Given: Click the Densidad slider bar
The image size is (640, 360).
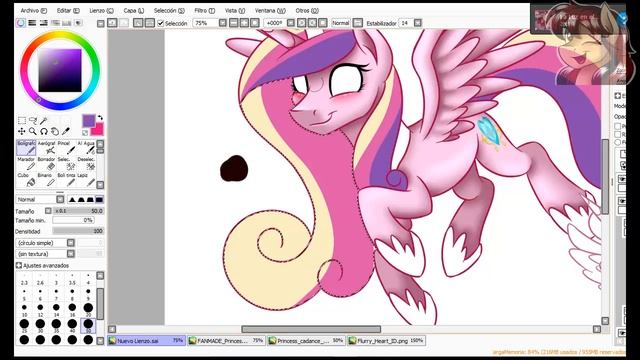Looking at the screenshot, I should pos(78,231).
